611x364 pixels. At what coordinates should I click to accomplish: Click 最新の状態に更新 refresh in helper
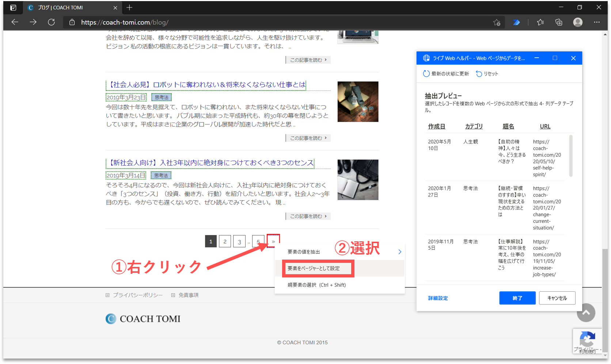[446, 74]
